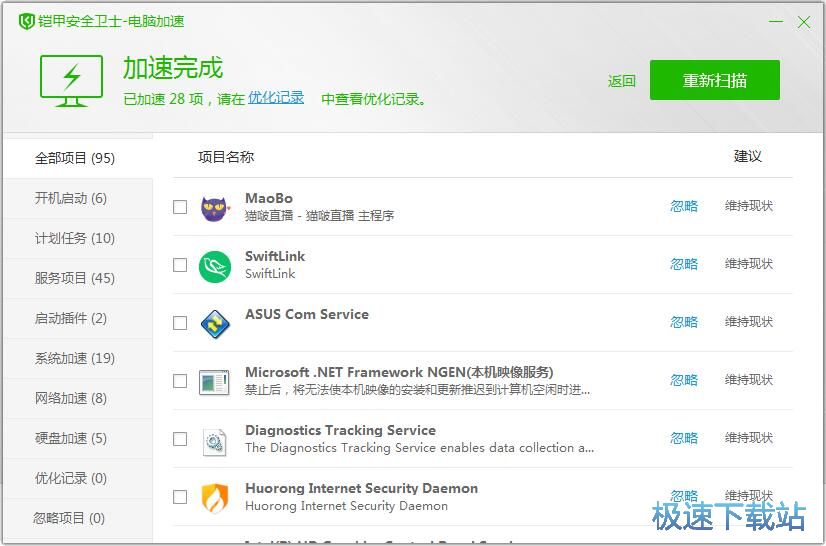Screen dimensions: 826x546
Task: Go to 服务项目 (45) tab
Action: click(78, 278)
